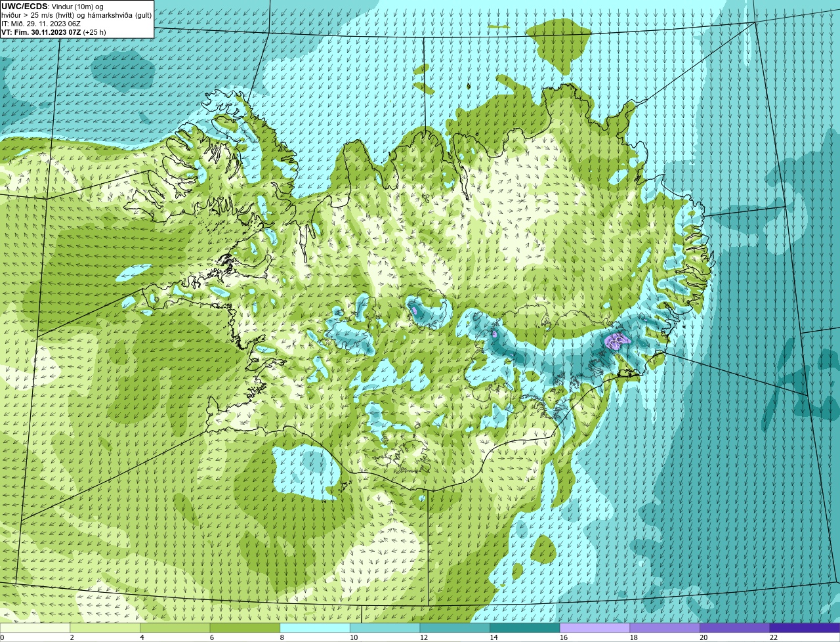Pick the 4–6 m/s green legend swatch

pyautogui.click(x=175, y=628)
